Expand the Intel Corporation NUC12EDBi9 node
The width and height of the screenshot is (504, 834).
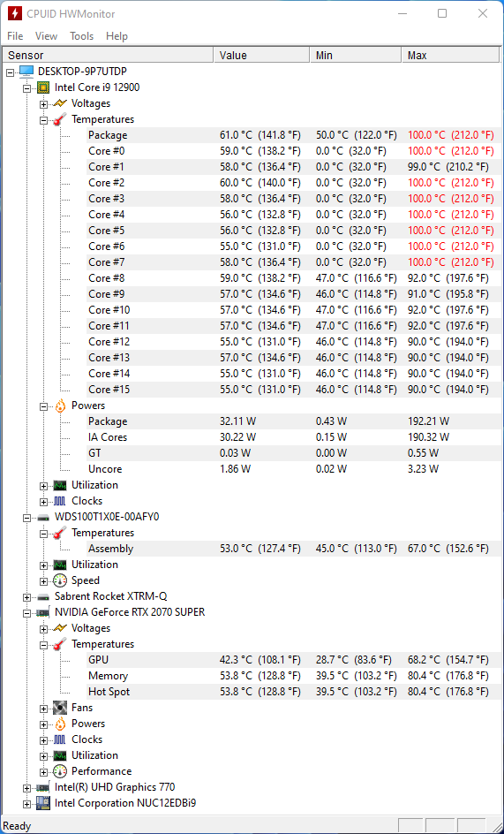[x=26, y=804]
